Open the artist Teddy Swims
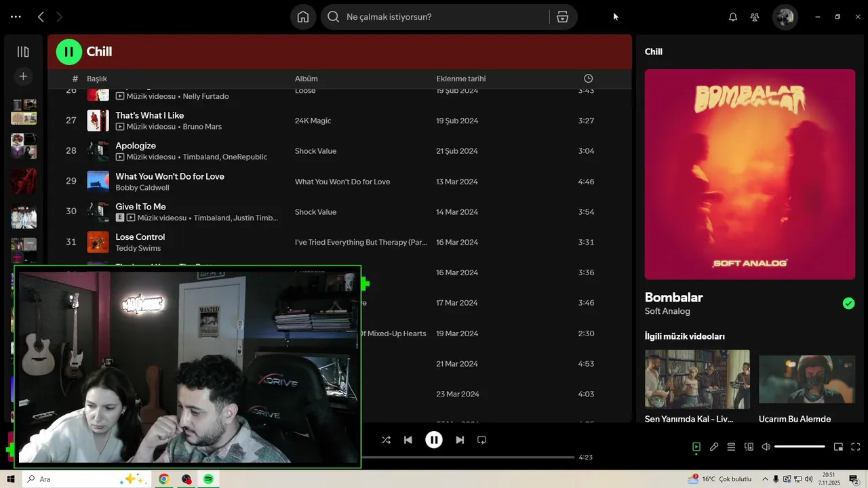This screenshot has height=488, width=868. [x=138, y=248]
